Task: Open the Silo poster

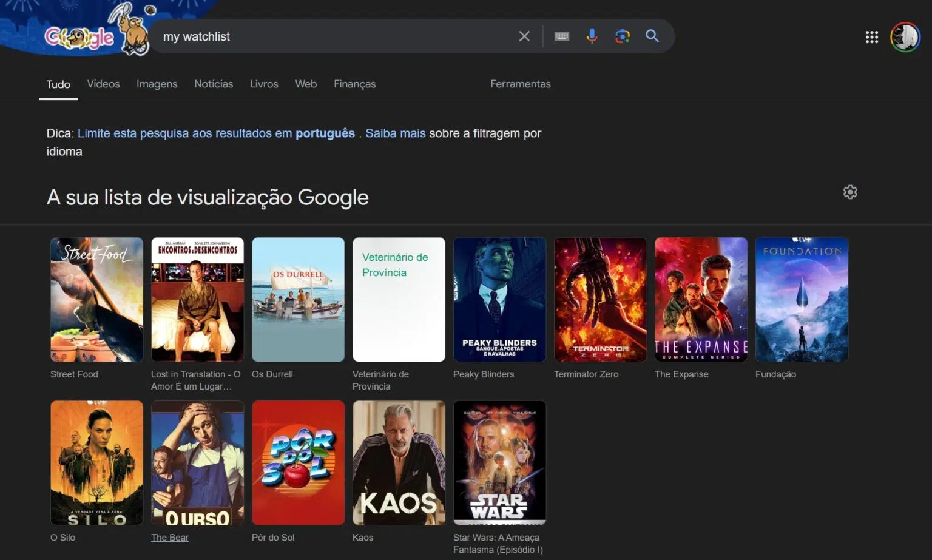Action: tap(97, 463)
